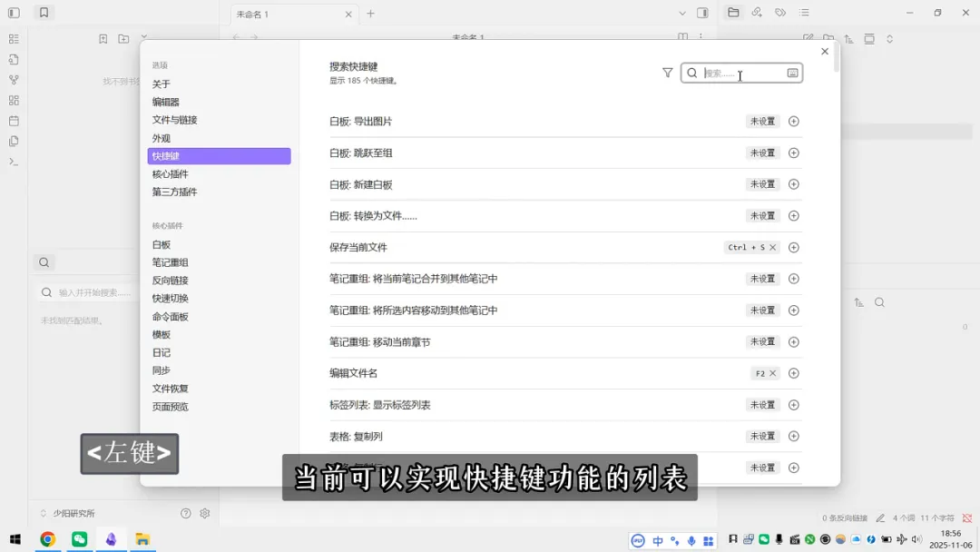Launch Chrome from the taskbar
The image size is (980, 552).
(47, 538)
